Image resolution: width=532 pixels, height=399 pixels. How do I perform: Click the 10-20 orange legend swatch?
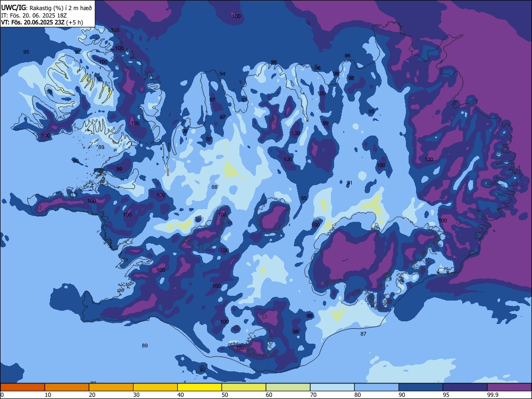point(67,387)
